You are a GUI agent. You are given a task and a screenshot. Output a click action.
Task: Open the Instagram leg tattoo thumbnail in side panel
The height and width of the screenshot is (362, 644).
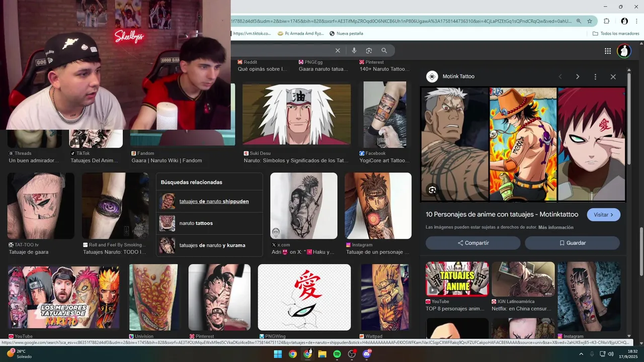pos(589,297)
